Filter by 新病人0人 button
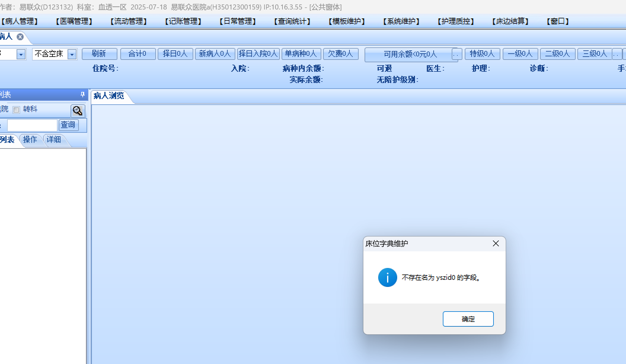The height and width of the screenshot is (364, 626). pos(215,54)
